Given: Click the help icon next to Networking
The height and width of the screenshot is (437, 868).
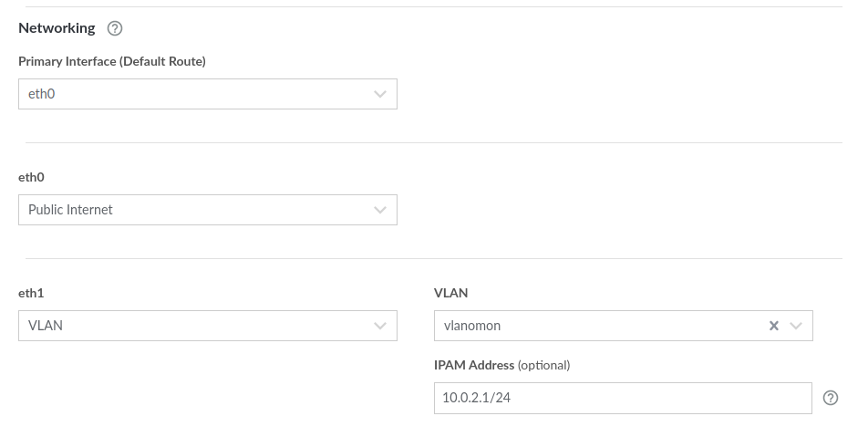Looking at the screenshot, I should 115,28.
